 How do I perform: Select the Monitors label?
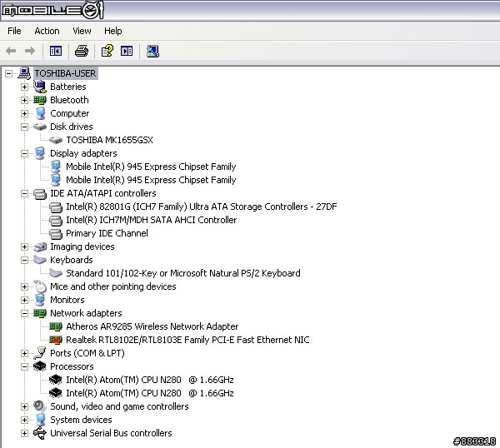(67, 300)
